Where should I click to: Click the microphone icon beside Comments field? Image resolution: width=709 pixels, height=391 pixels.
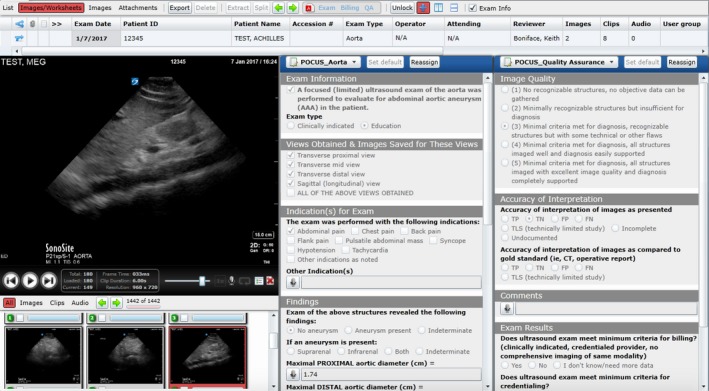tap(507, 308)
